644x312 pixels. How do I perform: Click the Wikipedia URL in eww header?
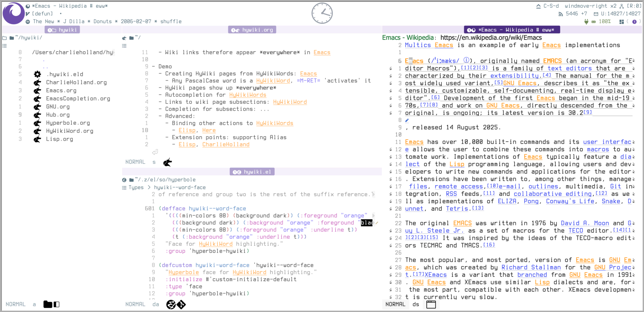click(x=491, y=37)
